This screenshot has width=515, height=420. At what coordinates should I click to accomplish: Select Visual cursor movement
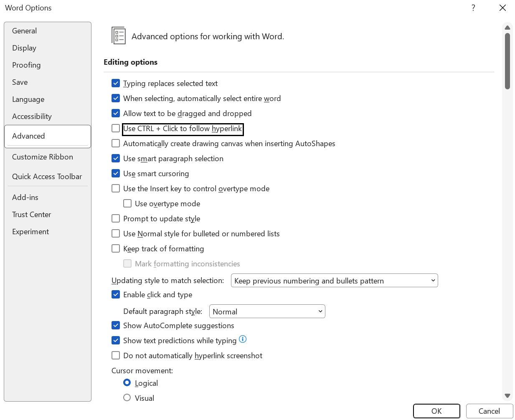point(127,398)
